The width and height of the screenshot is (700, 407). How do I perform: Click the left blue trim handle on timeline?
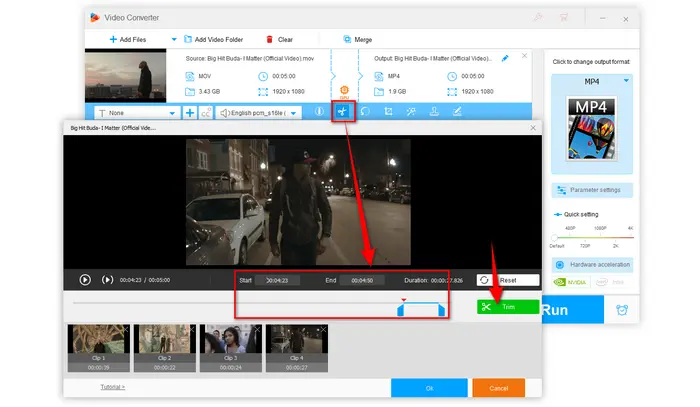point(400,309)
